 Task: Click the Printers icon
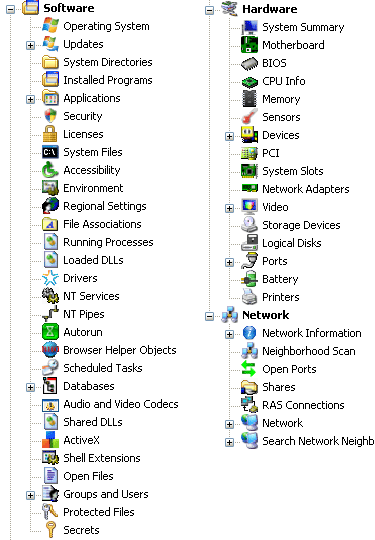250,297
